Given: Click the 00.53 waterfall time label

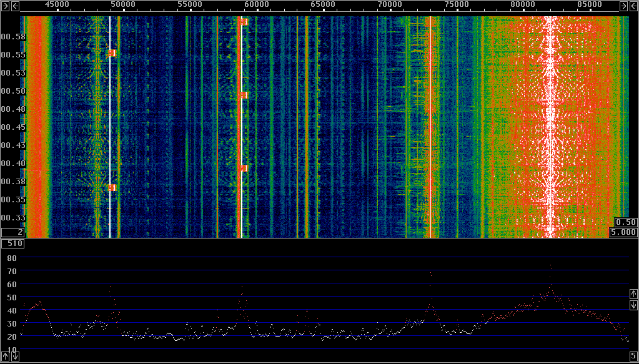Looking at the screenshot, I should 13,73.
